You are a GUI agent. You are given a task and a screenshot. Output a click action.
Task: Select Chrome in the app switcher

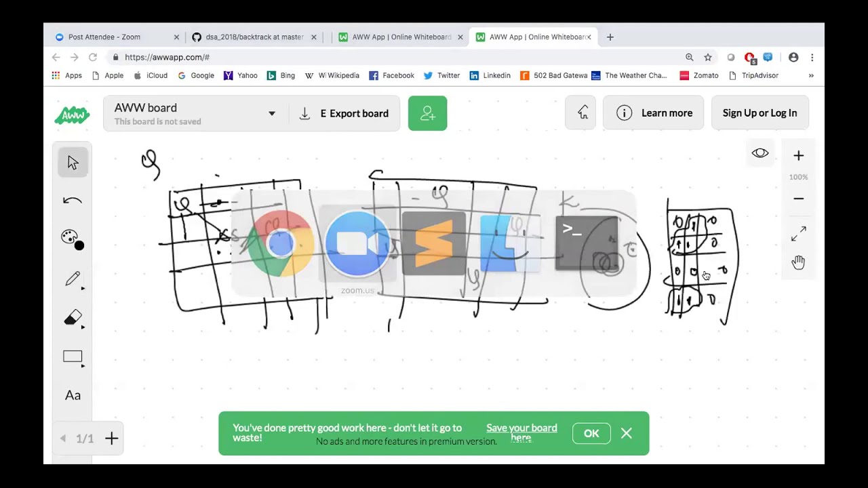tap(280, 244)
